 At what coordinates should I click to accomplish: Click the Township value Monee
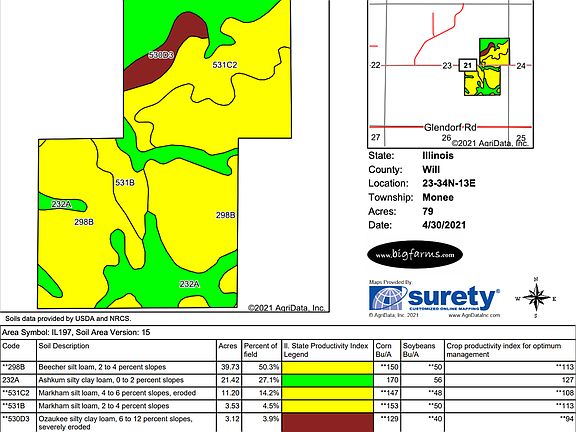pyautogui.click(x=438, y=197)
